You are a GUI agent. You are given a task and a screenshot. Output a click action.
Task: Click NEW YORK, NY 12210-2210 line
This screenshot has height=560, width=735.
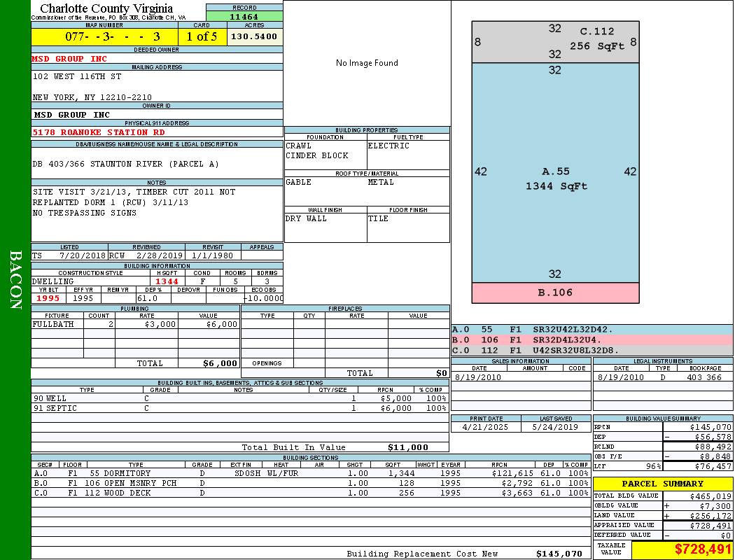click(92, 97)
